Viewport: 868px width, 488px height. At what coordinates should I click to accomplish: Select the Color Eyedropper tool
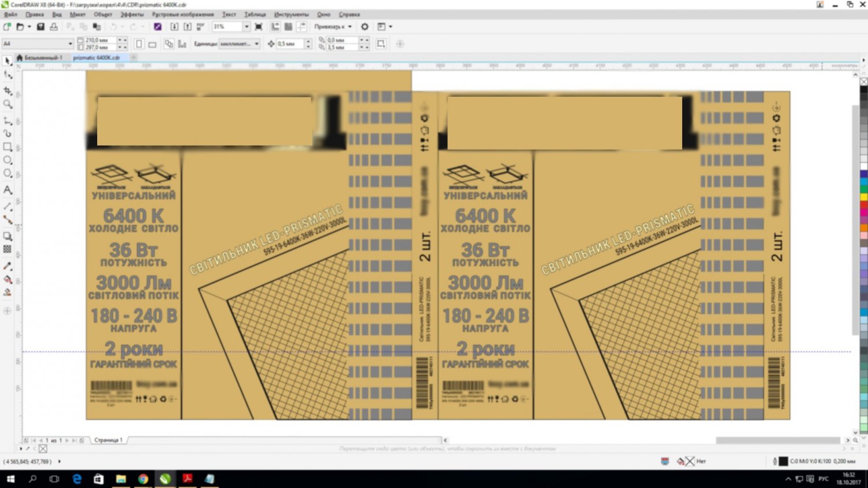click(x=8, y=266)
